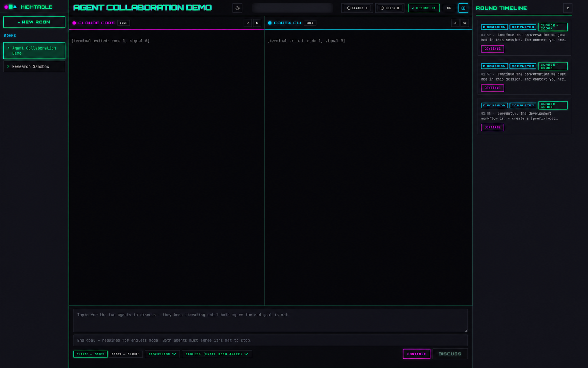The image size is (588, 368).
Task: Click Discussion tag on the 01:55 card
Action: pyautogui.click(x=494, y=105)
